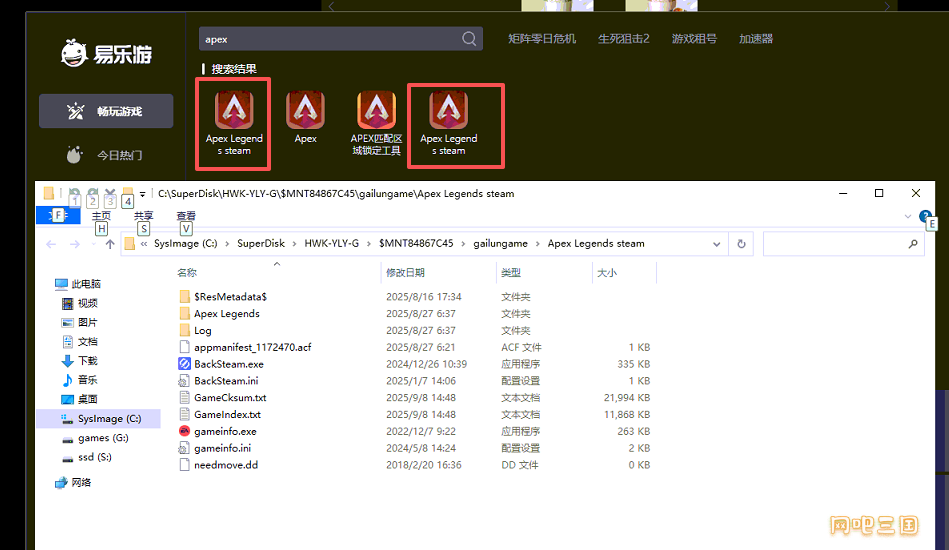
Task: Open the quick access toolbar customize dropdown
Action: (x=143, y=194)
